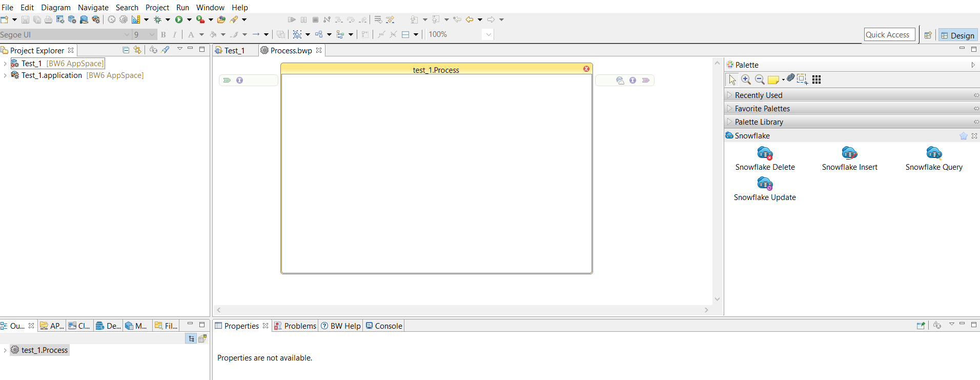This screenshot has width=980, height=380.
Task: Click the Zoom In palette tool
Action: pos(746,79)
